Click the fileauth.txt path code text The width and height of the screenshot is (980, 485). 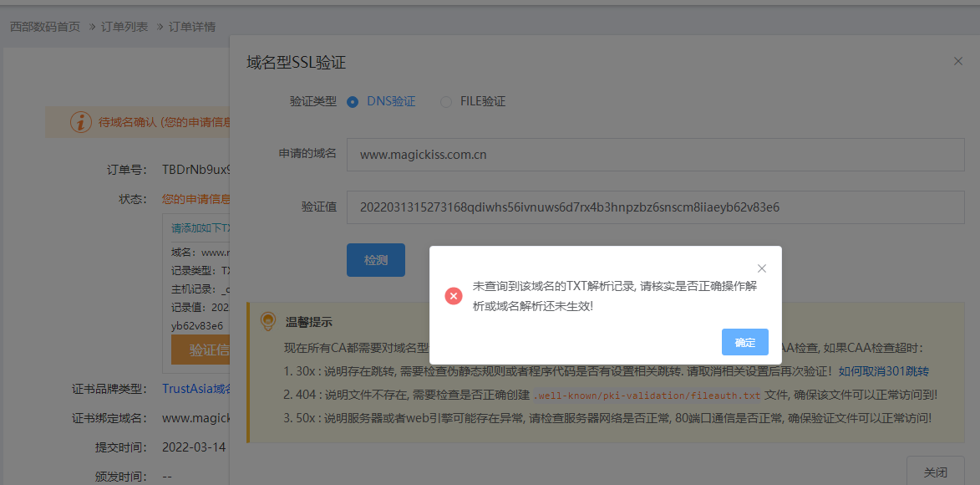click(647, 395)
